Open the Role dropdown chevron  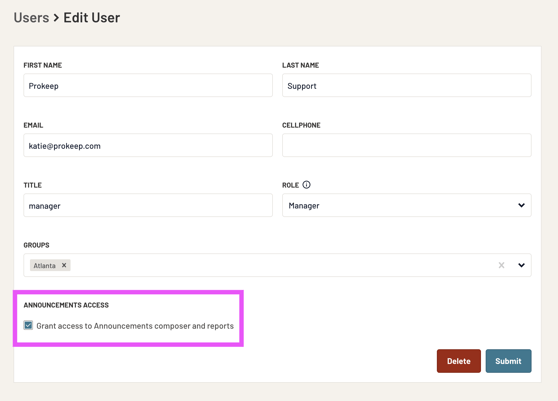click(521, 205)
